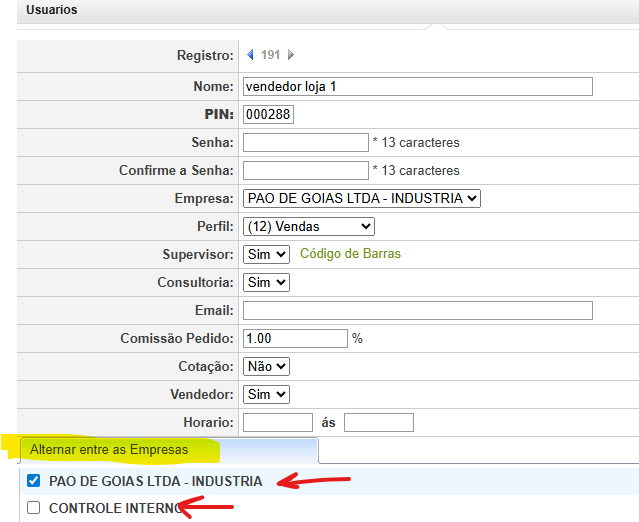Uncheck PAO DE GOIAS LTDA - INDUSTRIA checkbox
Image resolution: width=639 pixels, height=522 pixels.
click(33, 481)
